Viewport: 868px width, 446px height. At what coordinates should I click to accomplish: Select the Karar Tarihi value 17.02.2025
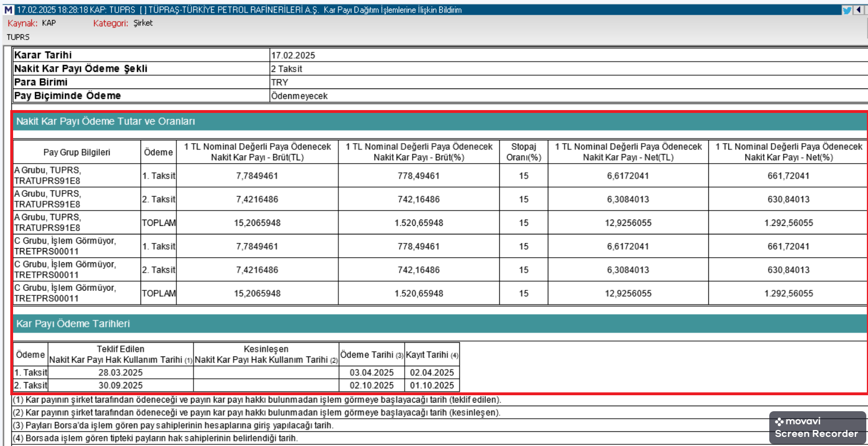[293, 56]
